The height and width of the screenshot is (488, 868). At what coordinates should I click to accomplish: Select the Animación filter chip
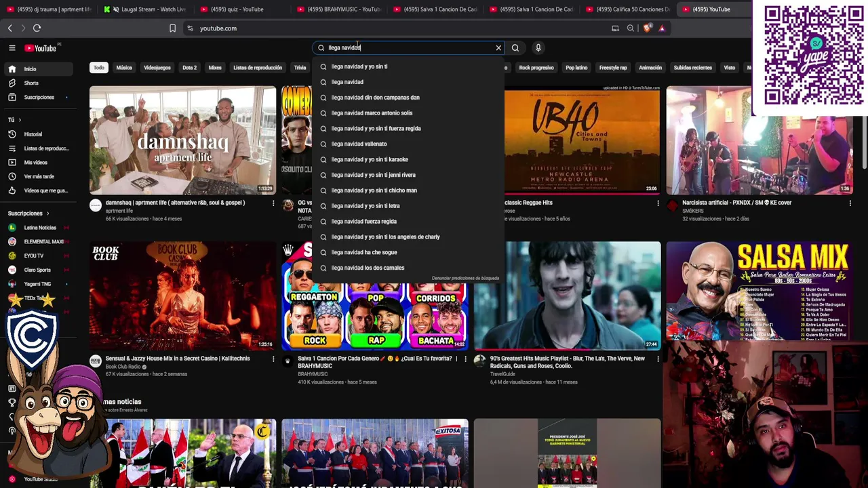click(x=650, y=68)
